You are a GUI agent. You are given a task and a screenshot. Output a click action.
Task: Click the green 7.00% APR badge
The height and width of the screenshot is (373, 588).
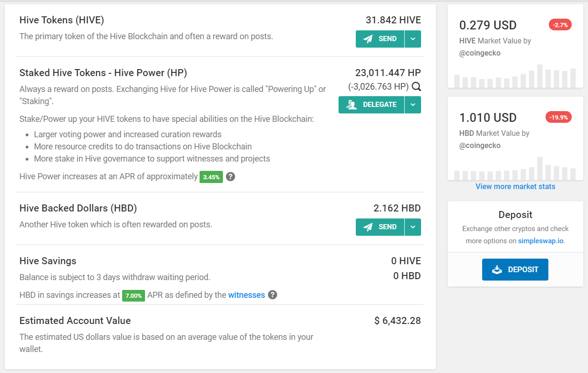[133, 296]
